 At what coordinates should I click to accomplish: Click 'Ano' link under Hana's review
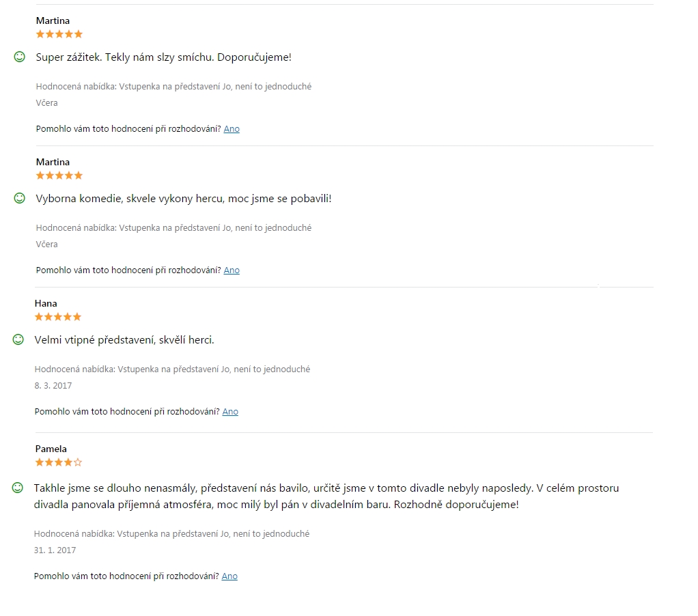tap(230, 412)
